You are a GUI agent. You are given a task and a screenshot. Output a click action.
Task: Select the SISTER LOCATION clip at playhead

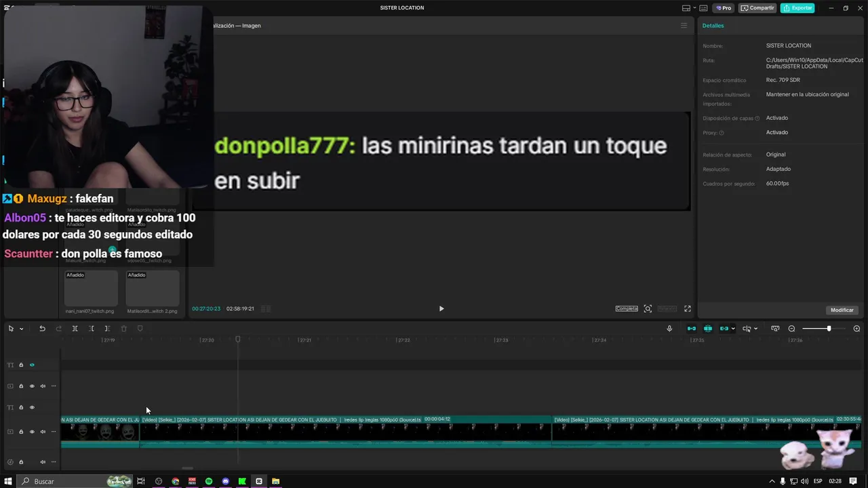point(345,432)
